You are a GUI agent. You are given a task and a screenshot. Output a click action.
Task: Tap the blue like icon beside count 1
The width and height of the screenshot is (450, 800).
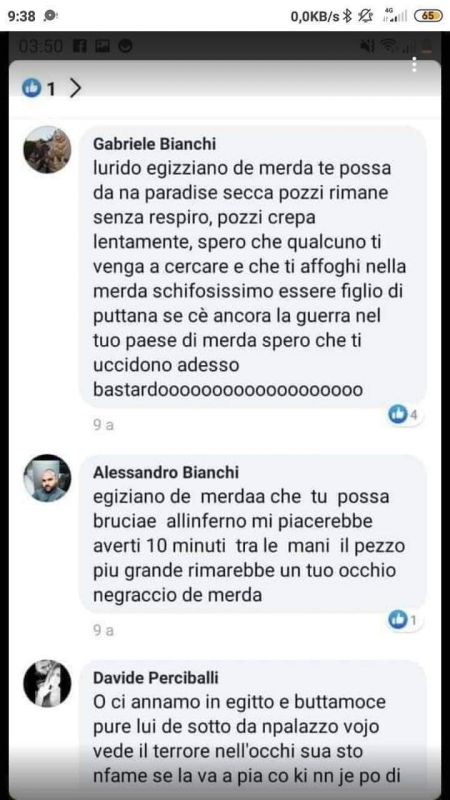31,89
